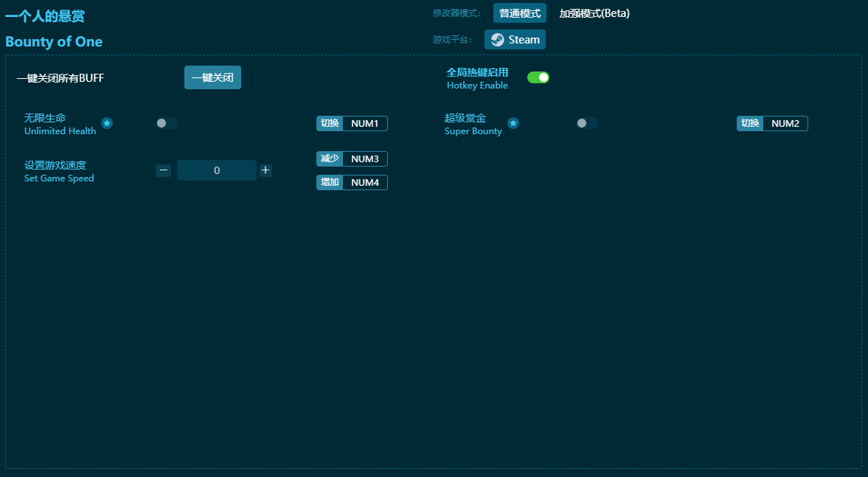Click the 一键关闭 disable-all button

212,77
